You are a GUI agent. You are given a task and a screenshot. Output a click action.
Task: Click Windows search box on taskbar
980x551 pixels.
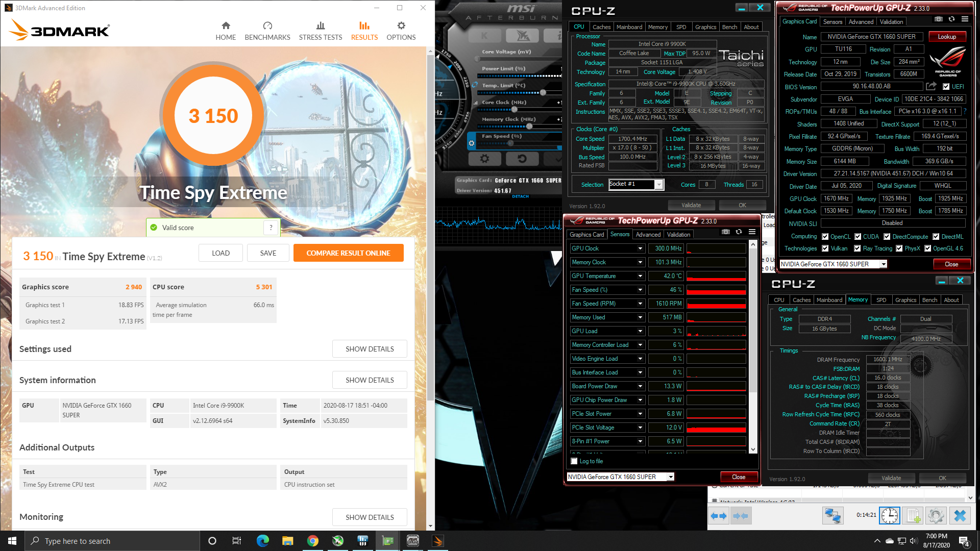[112, 541]
